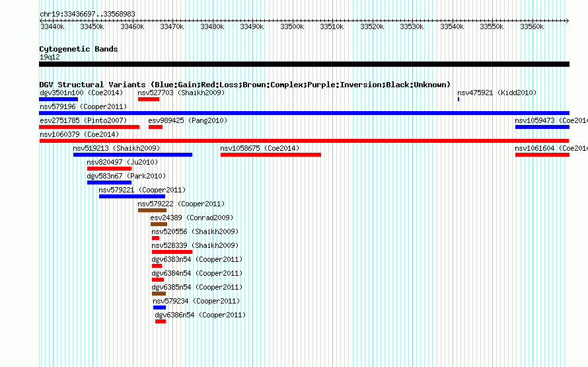Click the red nsv528339 loss bar
This screenshot has width=588, height=367.
(172, 252)
